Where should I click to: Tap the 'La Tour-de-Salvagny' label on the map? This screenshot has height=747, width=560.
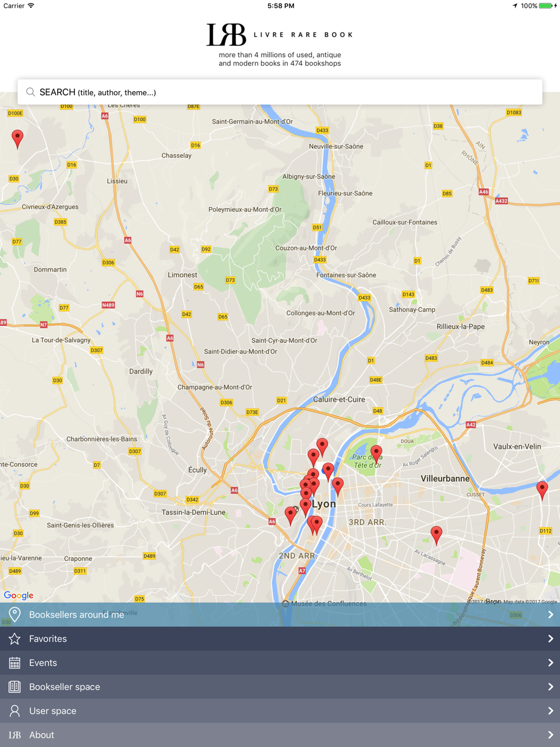click(x=61, y=340)
